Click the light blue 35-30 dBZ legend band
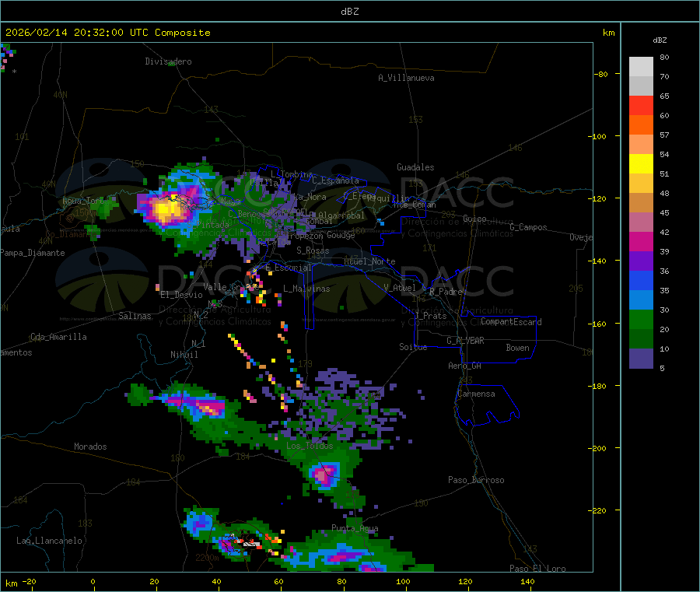 point(641,300)
